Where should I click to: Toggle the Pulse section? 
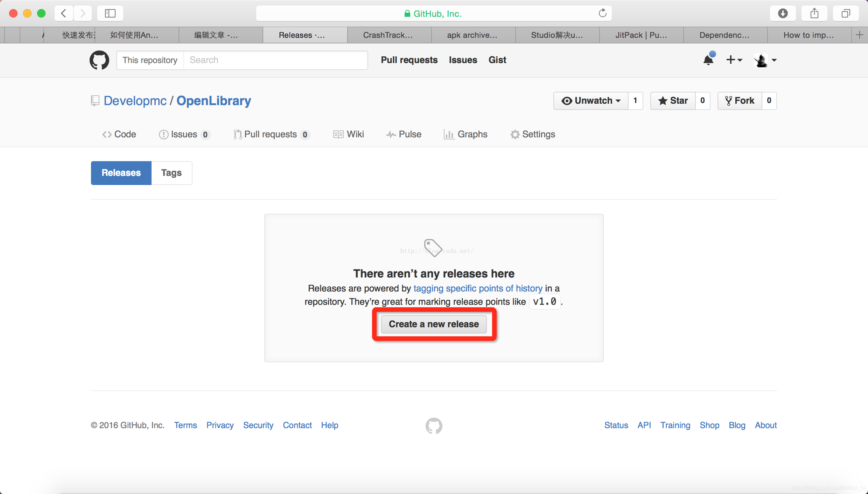click(x=405, y=133)
